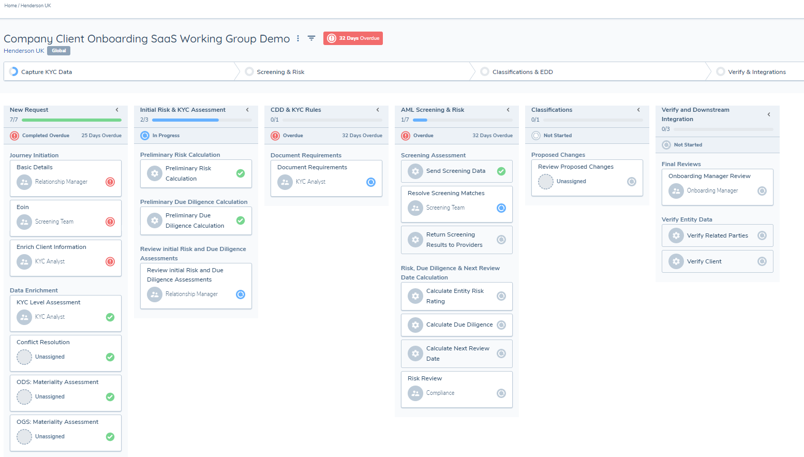Click the in-progress icon on Resolve Screening Matches
The height and width of the screenshot is (457, 804).
(501, 208)
